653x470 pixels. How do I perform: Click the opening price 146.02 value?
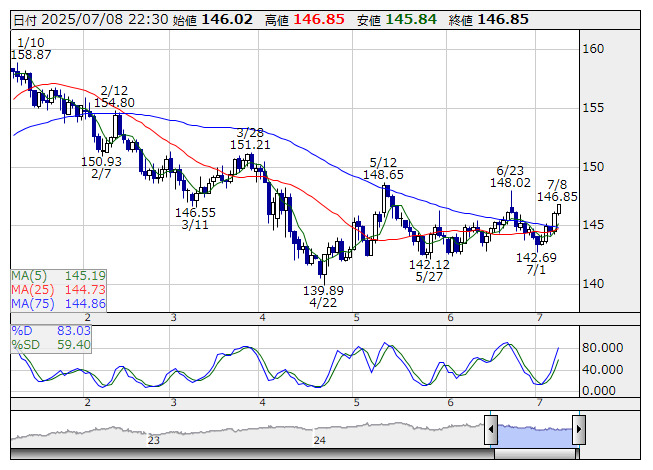click(x=227, y=19)
